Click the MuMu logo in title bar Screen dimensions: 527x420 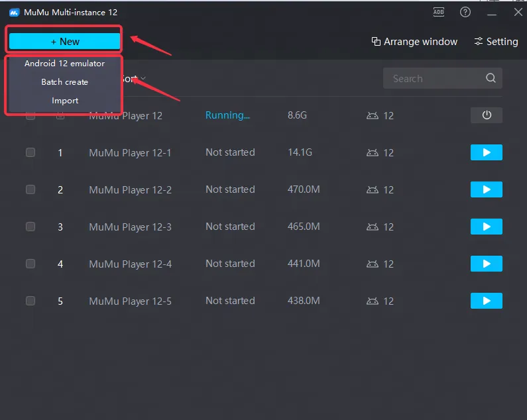pyautogui.click(x=14, y=13)
